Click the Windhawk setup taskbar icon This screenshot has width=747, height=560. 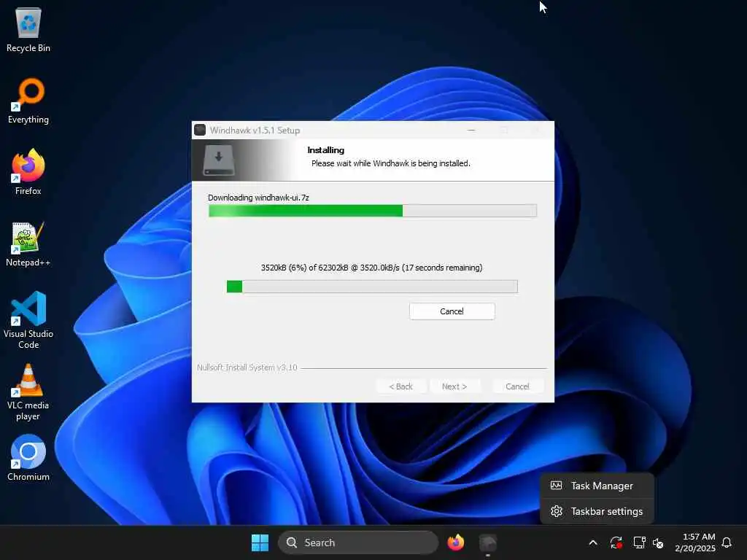(x=487, y=542)
